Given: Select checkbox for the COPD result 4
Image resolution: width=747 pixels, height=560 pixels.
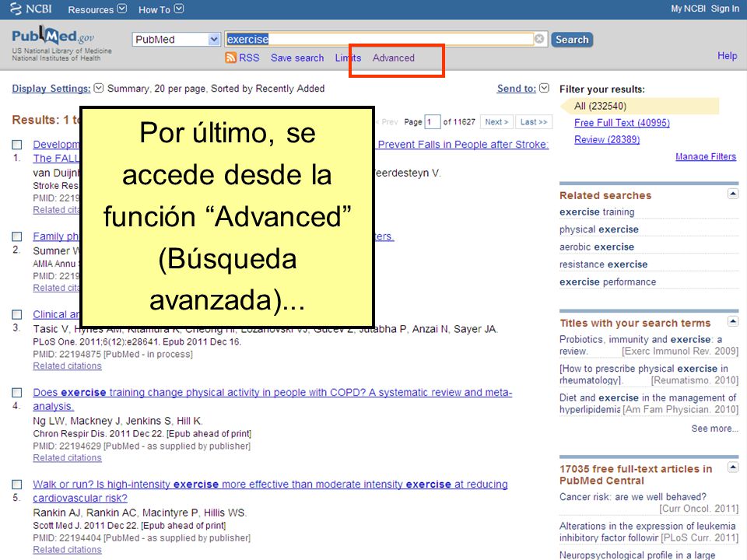Looking at the screenshot, I should point(16,392).
